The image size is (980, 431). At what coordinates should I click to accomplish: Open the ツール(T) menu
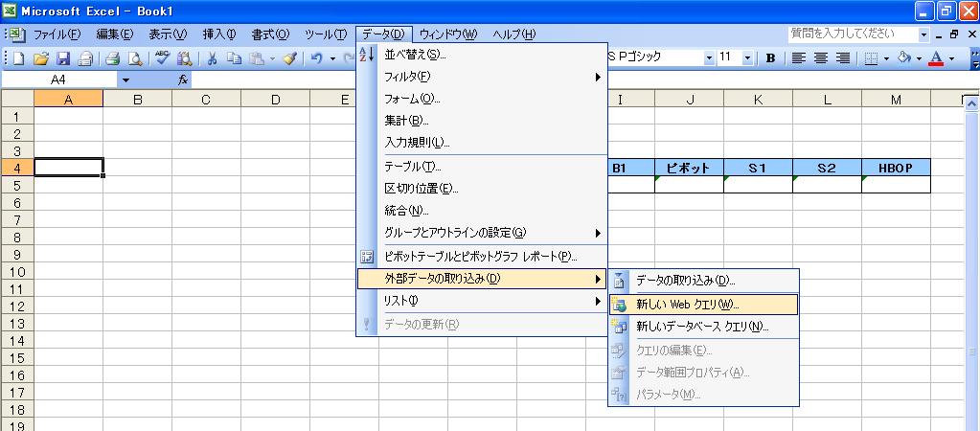326,34
